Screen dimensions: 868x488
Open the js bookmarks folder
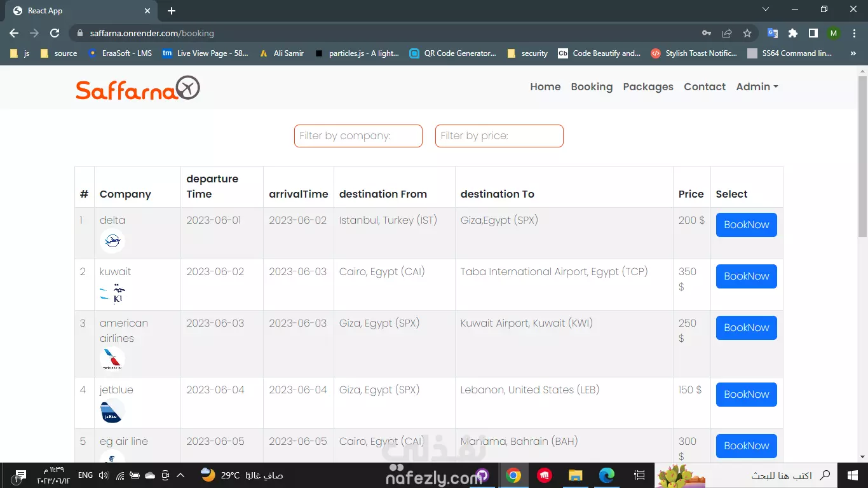(20, 53)
